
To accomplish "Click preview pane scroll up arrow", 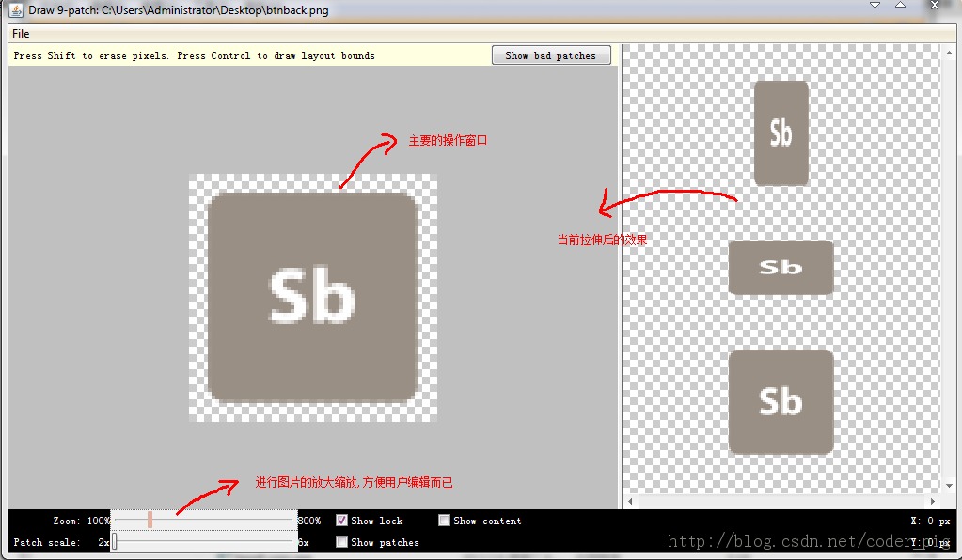I will 949,52.
